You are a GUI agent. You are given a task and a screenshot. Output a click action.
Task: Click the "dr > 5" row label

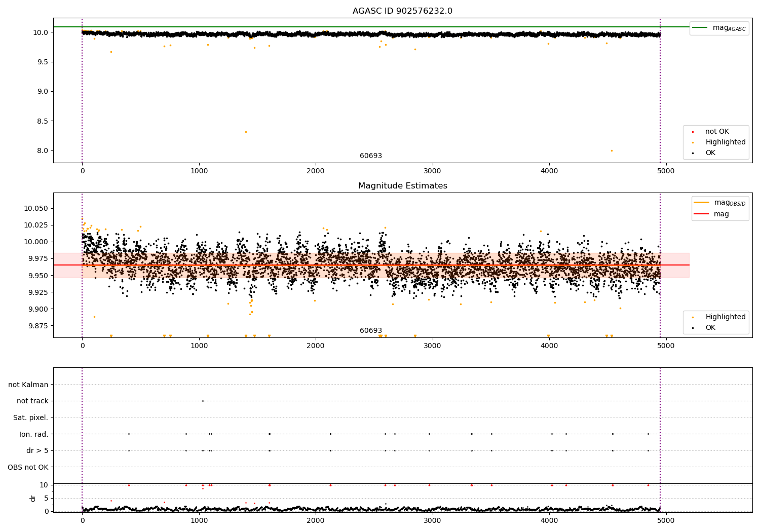(37, 450)
